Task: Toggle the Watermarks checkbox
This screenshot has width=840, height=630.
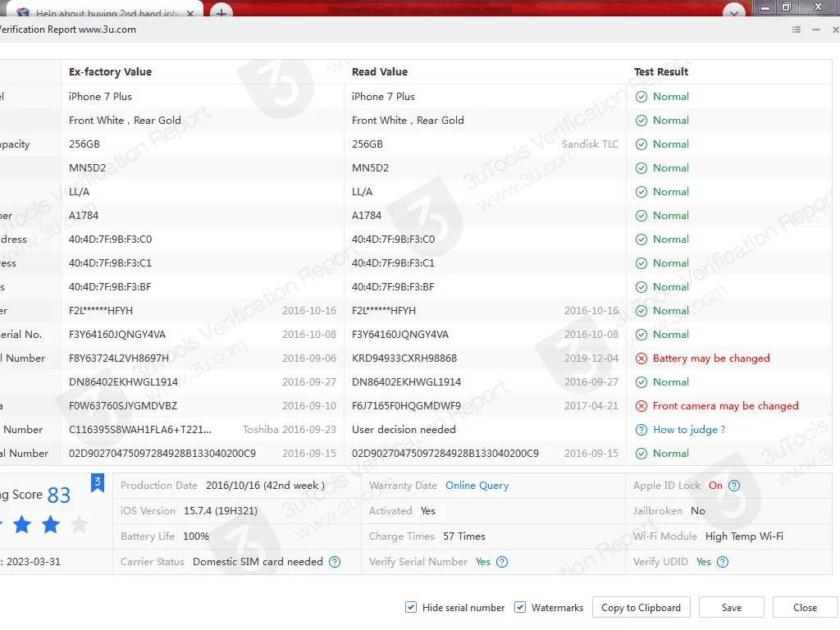Action: (519, 607)
